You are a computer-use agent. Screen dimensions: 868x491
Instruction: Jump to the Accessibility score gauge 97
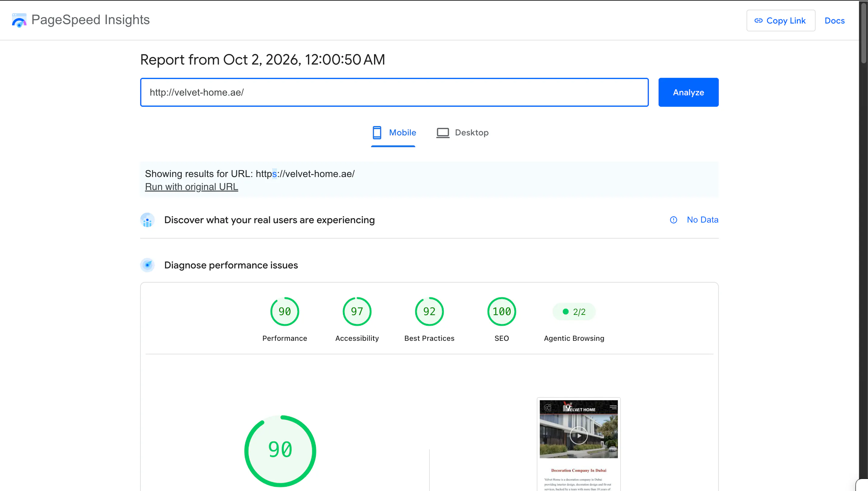point(357,311)
